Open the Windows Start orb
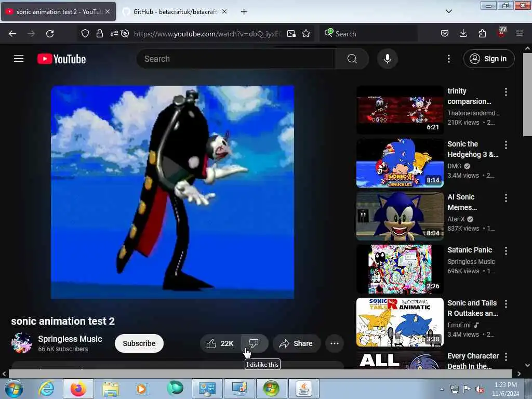 tap(14, 389)
